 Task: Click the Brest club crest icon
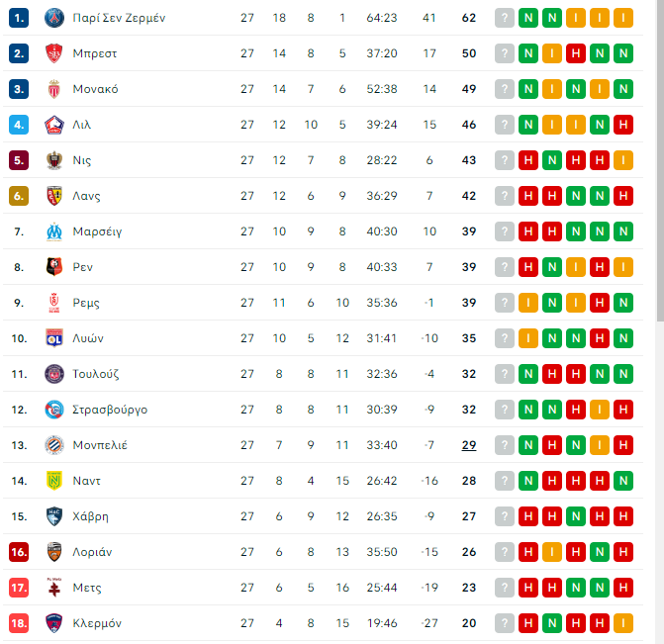click(x=54, y=53)
